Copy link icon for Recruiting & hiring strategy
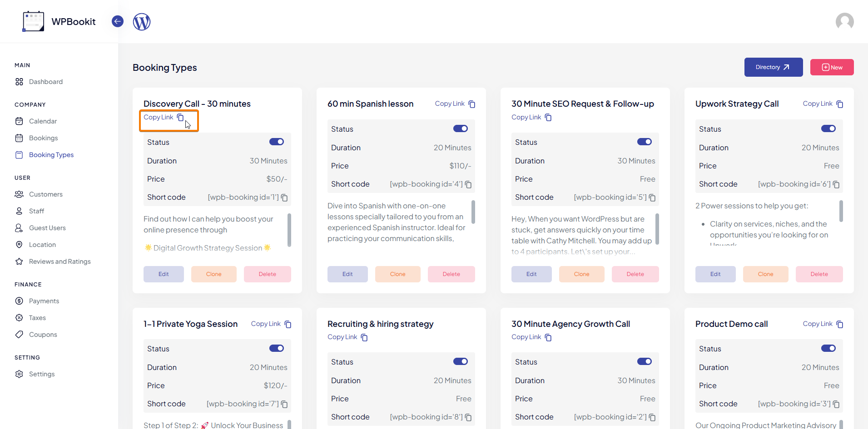868x429 pixels. point(364,337)
